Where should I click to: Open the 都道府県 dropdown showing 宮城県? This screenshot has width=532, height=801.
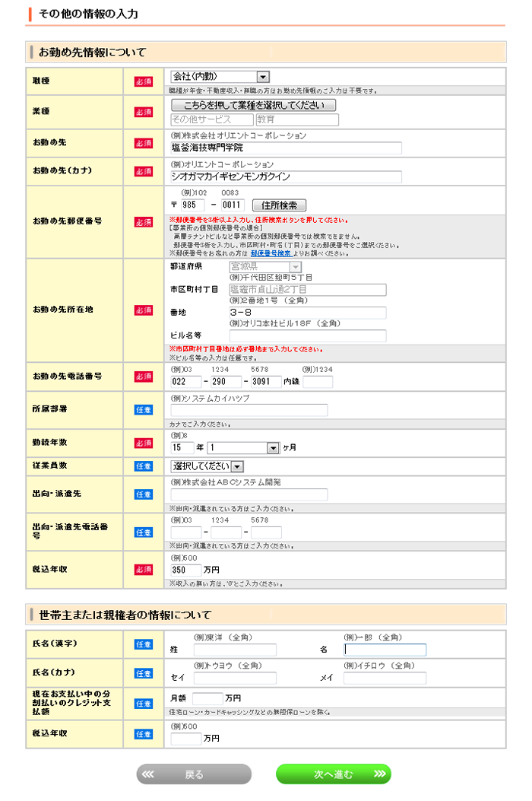[x=265, y=267]
